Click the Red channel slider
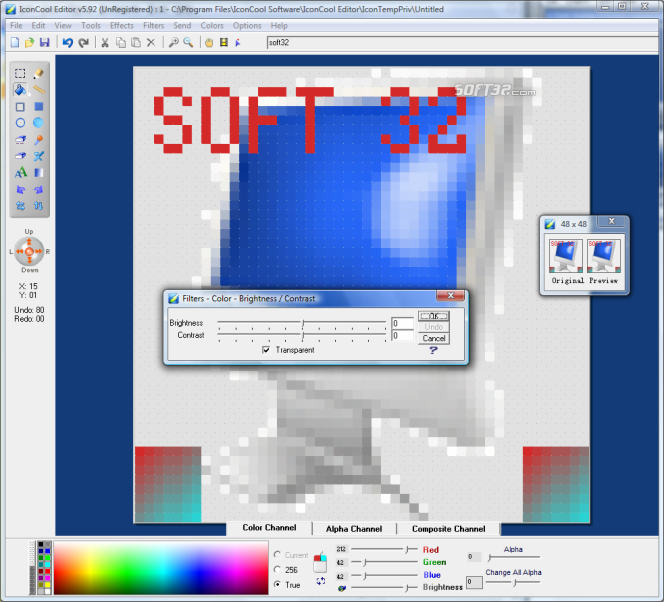This screenshot has width=664, height=602. (x=384, y=550)
